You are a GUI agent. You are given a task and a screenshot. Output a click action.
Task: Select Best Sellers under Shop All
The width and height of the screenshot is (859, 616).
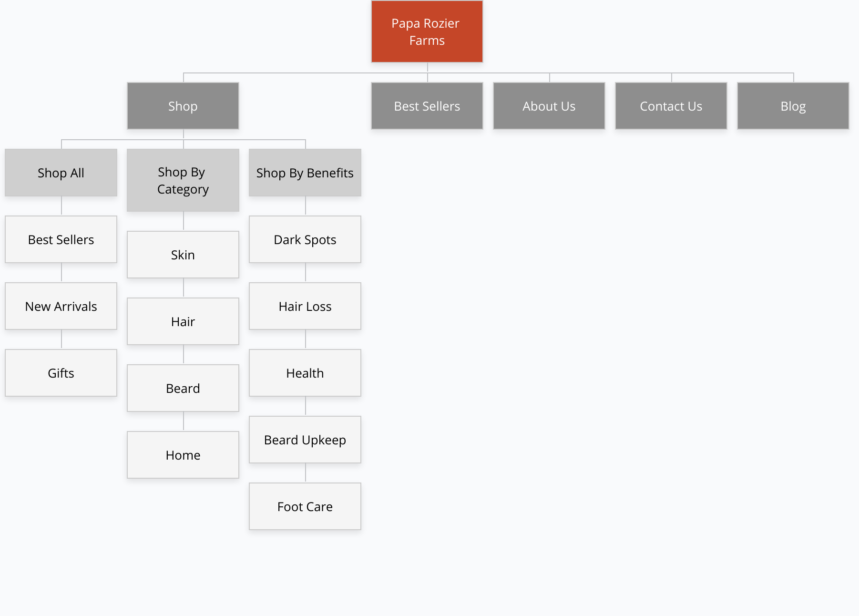point(61,239)
